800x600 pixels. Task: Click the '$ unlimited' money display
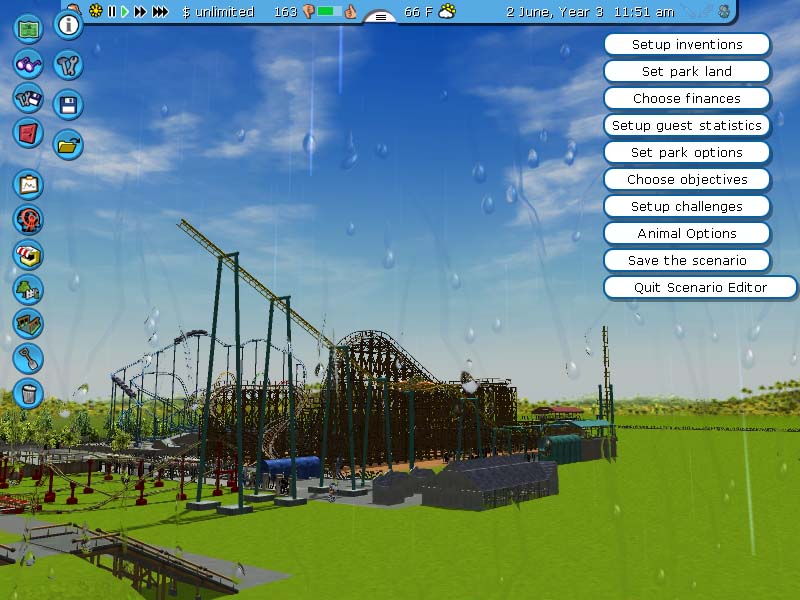tap(218, 12)
